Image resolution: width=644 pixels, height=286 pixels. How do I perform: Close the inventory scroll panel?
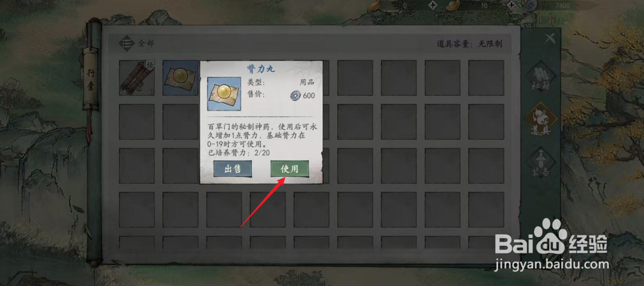tap(550, 38)
